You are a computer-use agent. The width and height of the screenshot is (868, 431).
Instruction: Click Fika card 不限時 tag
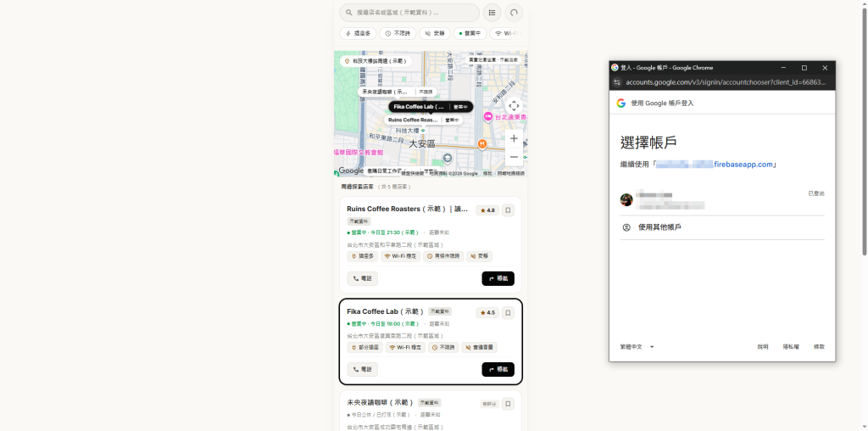pyautogui.click(x=443, y=347)
